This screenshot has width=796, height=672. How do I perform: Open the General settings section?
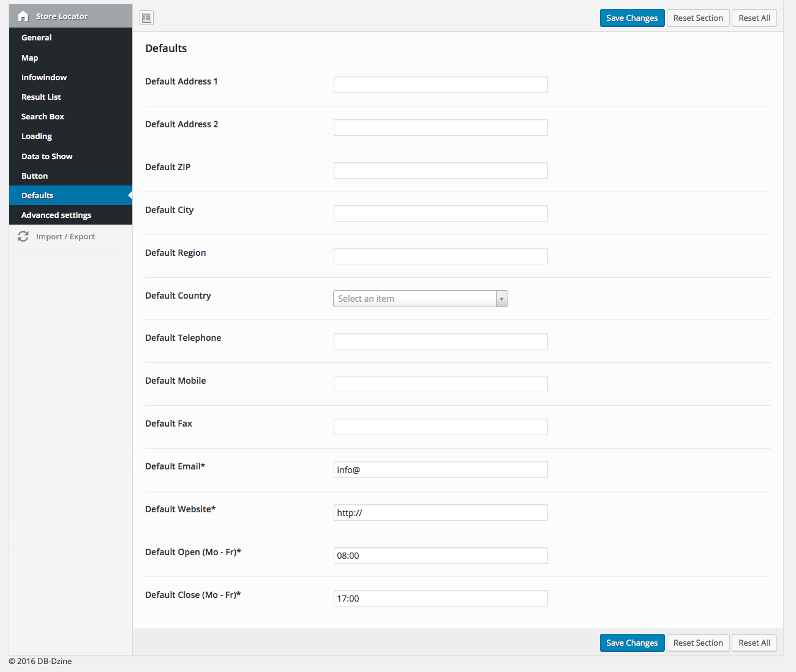point(70,37)
